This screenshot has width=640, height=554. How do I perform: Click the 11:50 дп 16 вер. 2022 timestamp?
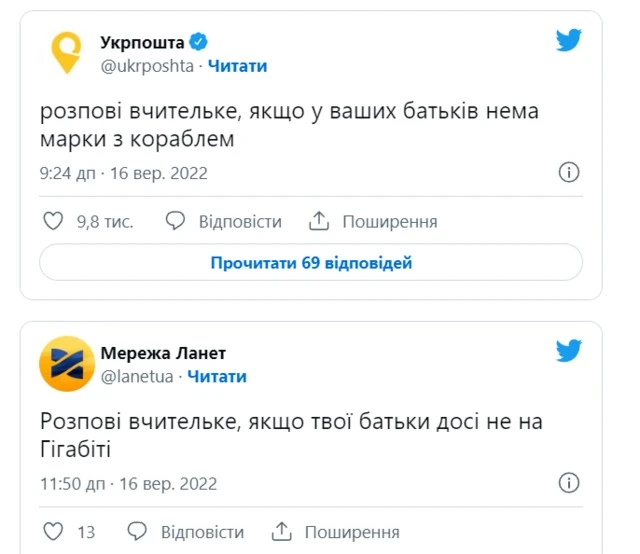128,484
